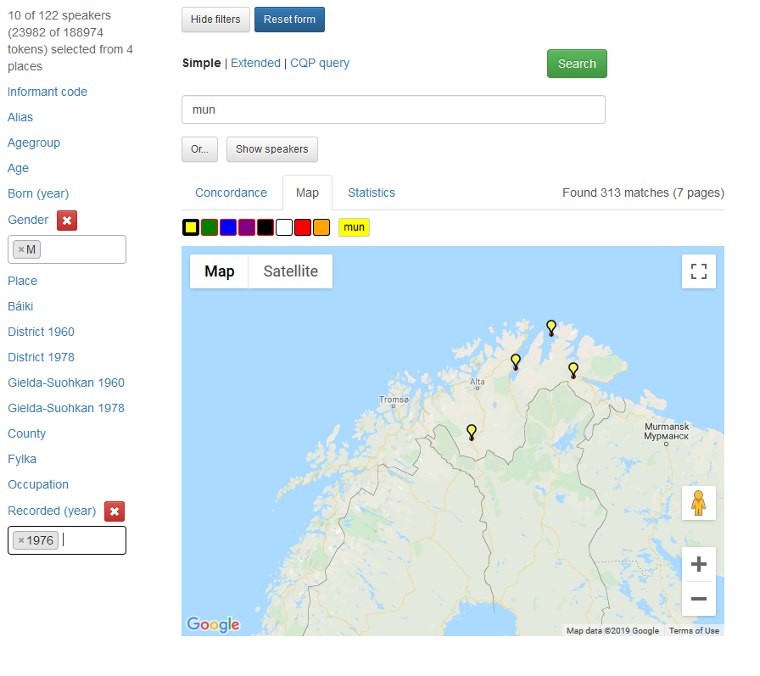Screen dimensions: 760x676
Task: Toggle fullscreen view on the map
Action: [x=698, y=271]
